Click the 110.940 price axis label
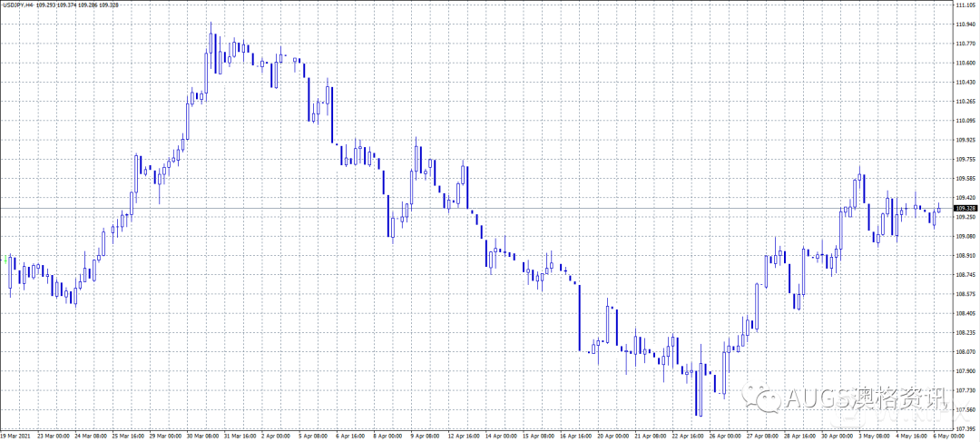Viewport: 980px width, 442px height. (965, 24)
